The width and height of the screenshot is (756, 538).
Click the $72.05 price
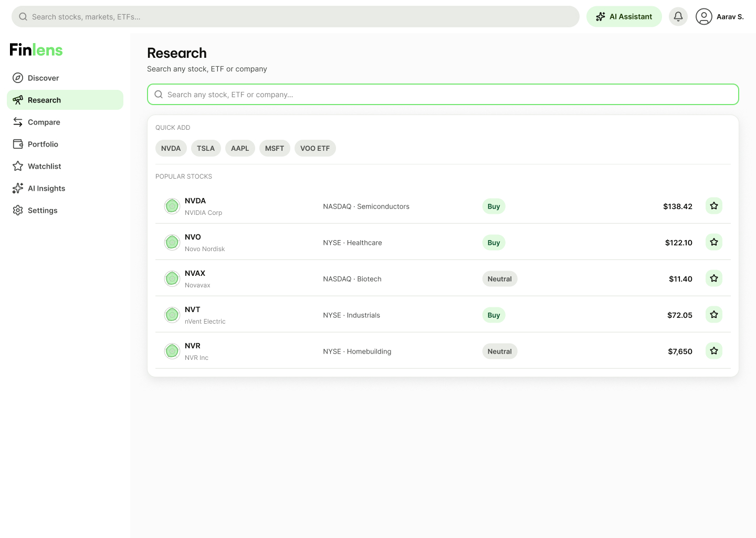(x=680, y=315)
